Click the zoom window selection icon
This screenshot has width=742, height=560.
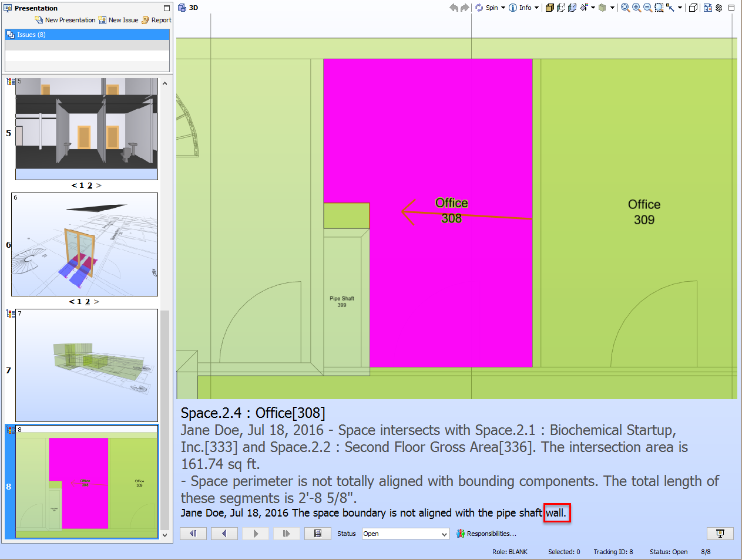click(659, 8)
